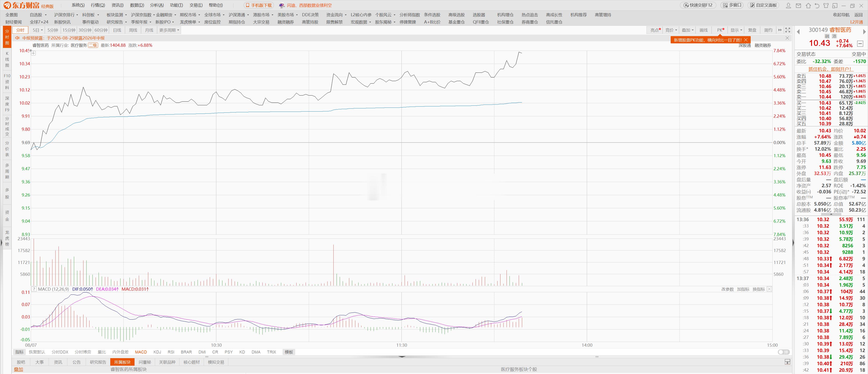
Task: Expand the 沪深京排行 dropdown
Action: (77, 15)
